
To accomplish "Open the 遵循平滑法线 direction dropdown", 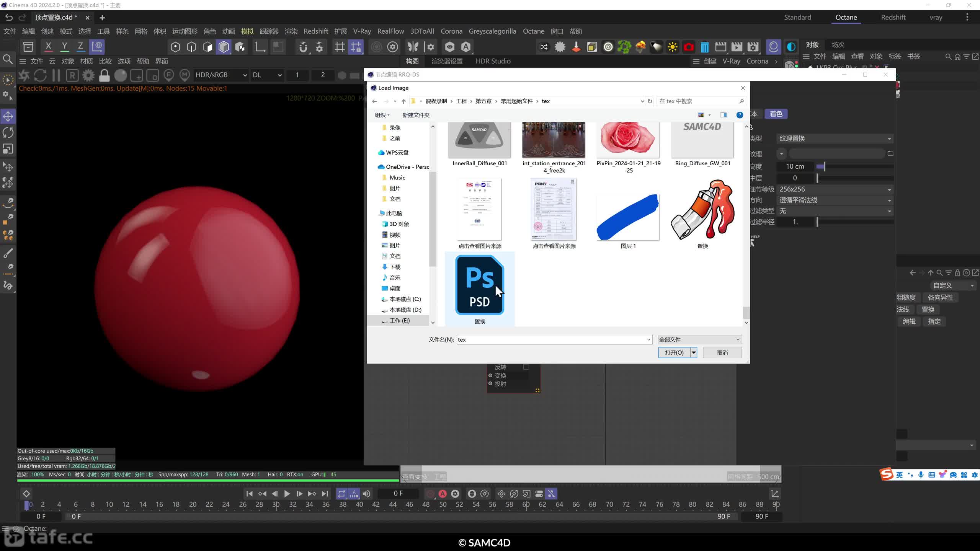I will [835, 200].
